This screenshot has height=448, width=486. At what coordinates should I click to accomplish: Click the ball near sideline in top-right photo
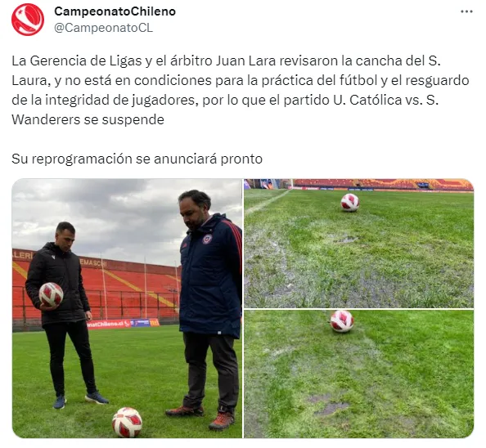[350, 203]
